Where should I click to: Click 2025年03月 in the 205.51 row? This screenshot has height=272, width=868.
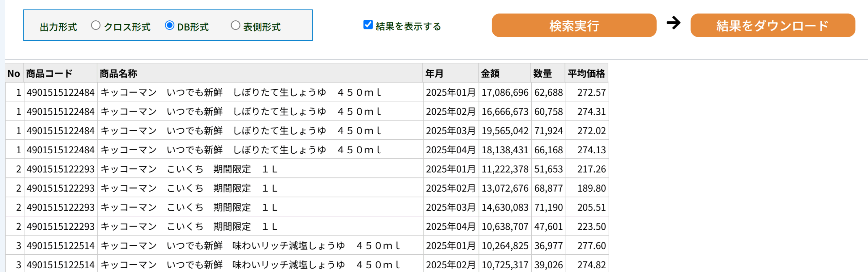coord(451,207)
